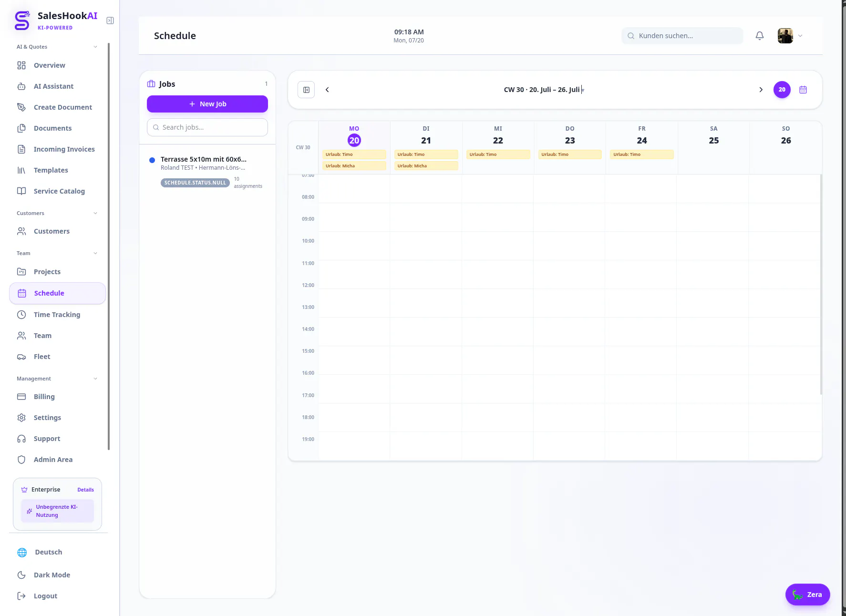Click the SalesHookAI logo
846x616 pixels.
click(x=55, y=21)
